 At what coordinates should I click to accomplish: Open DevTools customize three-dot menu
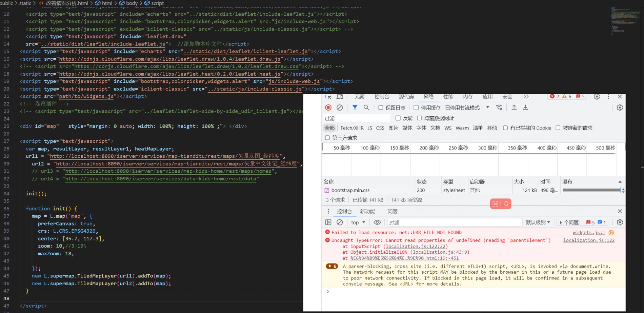[608, 97]
